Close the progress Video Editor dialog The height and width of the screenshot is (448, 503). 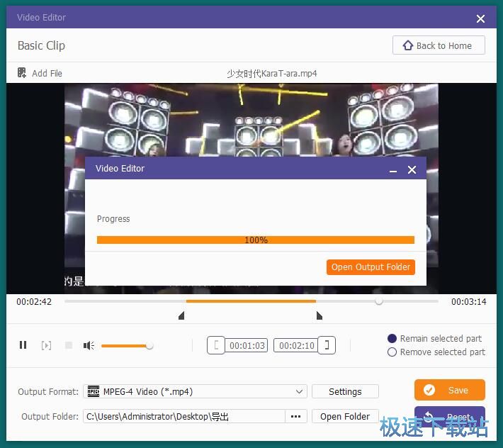pos(412,169)
